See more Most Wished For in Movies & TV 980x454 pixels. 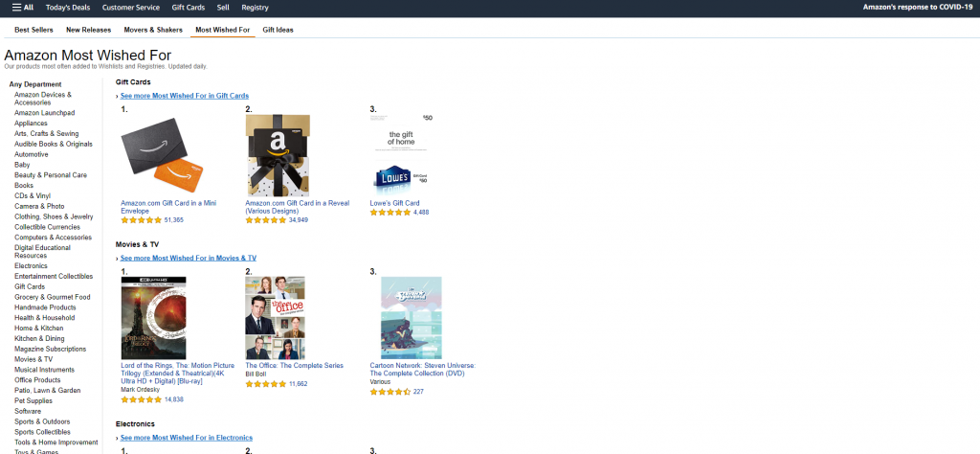(189, 259)
